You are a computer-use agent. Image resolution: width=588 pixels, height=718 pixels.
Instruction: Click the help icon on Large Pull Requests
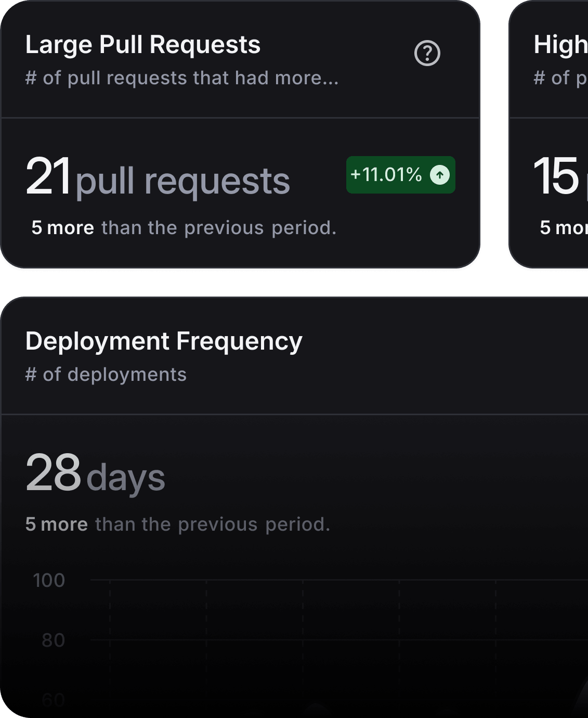[426, 54]
